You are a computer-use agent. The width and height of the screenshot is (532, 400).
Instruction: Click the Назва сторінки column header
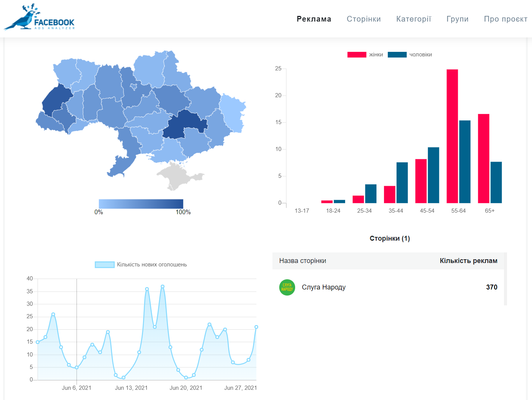(x=302, y=261)
